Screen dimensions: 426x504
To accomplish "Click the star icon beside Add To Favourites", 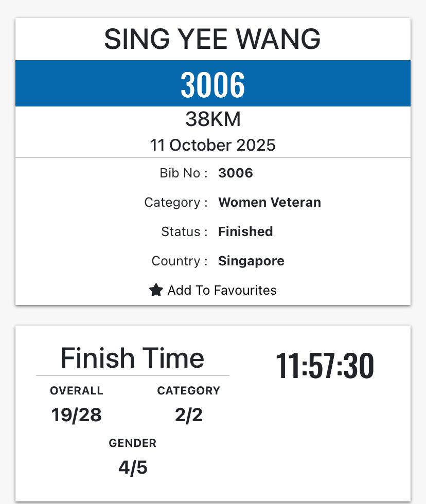I will click(x=156, y=290).
